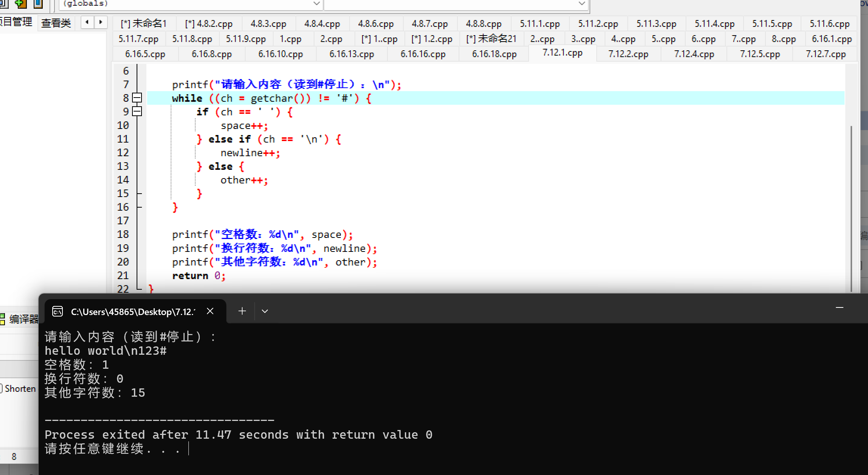Close the terminal tab C:\Users\45865
The width and height of the screenshot is (868, 475).
pyautogui.click(x=210, y=311)
